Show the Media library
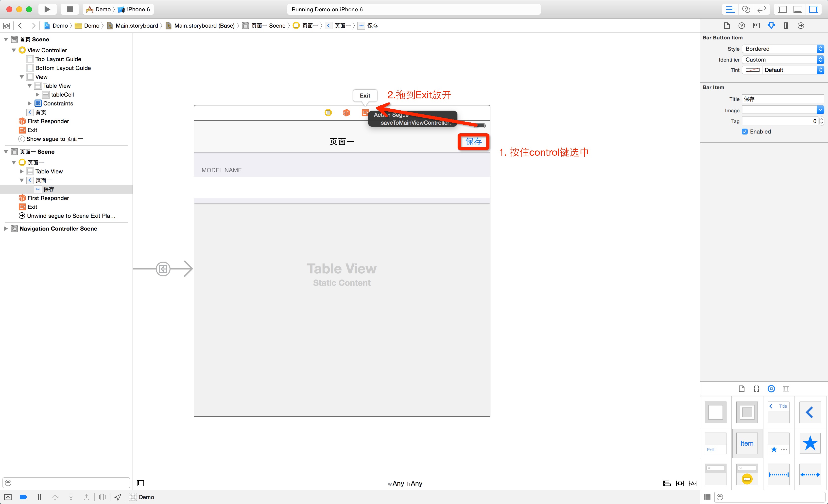Viewport: 828px width, 504px height. 786,389
